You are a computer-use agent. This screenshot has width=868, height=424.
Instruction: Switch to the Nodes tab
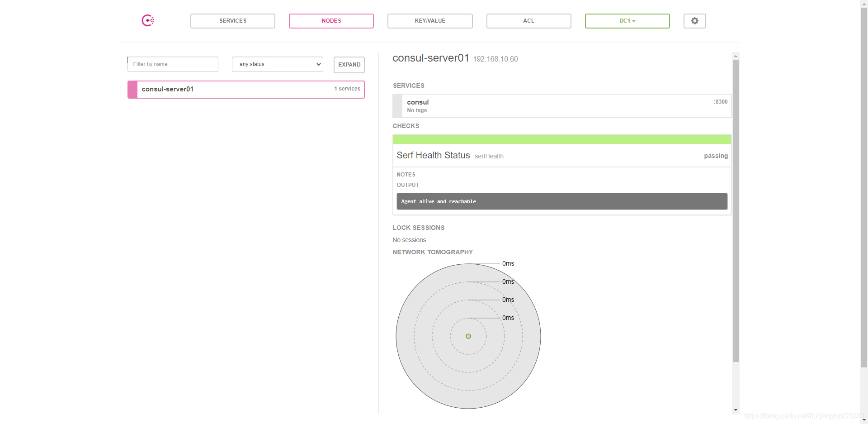pos(331,21)
